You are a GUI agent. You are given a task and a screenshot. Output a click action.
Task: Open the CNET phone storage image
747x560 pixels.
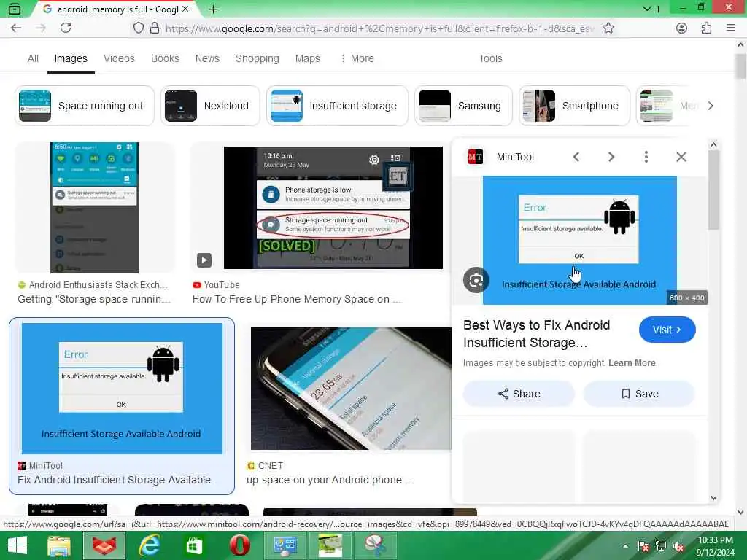[351, 388]
